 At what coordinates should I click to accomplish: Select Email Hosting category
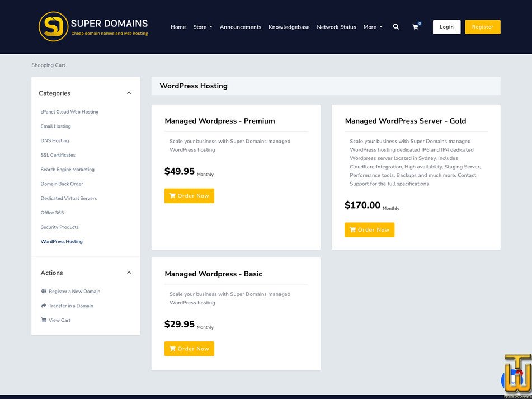[55, 126]
